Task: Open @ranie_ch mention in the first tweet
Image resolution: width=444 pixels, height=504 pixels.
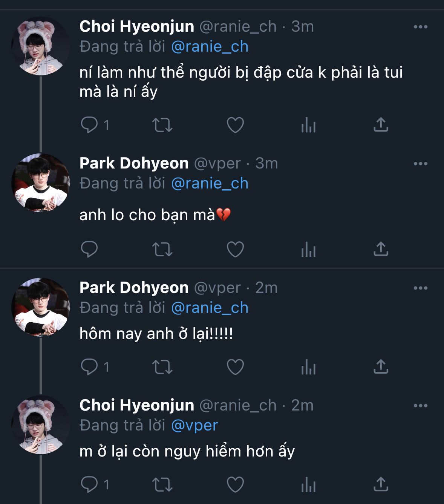Action: point(210,46)
